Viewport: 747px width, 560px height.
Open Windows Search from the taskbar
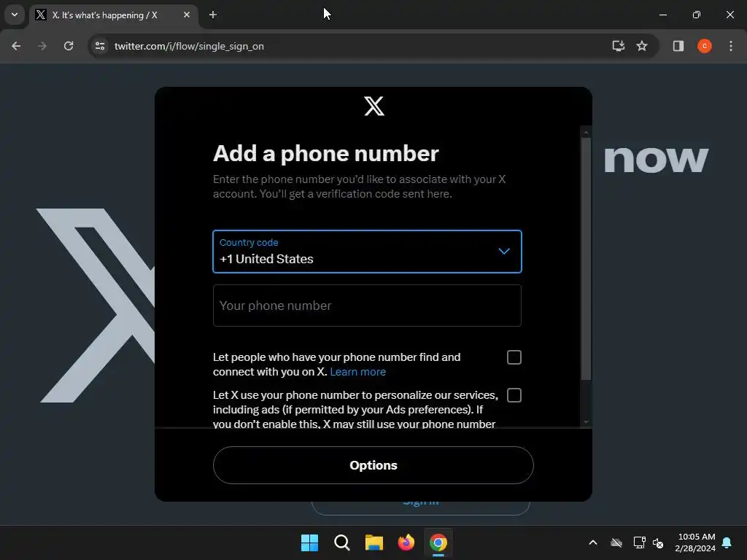342,542
